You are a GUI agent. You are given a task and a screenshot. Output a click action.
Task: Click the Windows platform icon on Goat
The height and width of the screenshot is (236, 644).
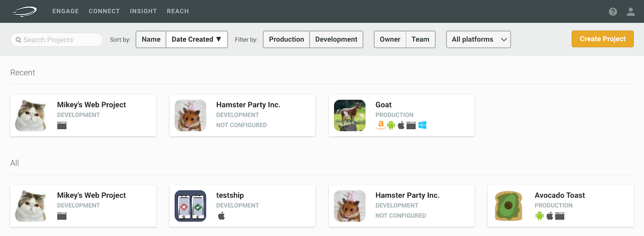[x=422, y=125]
